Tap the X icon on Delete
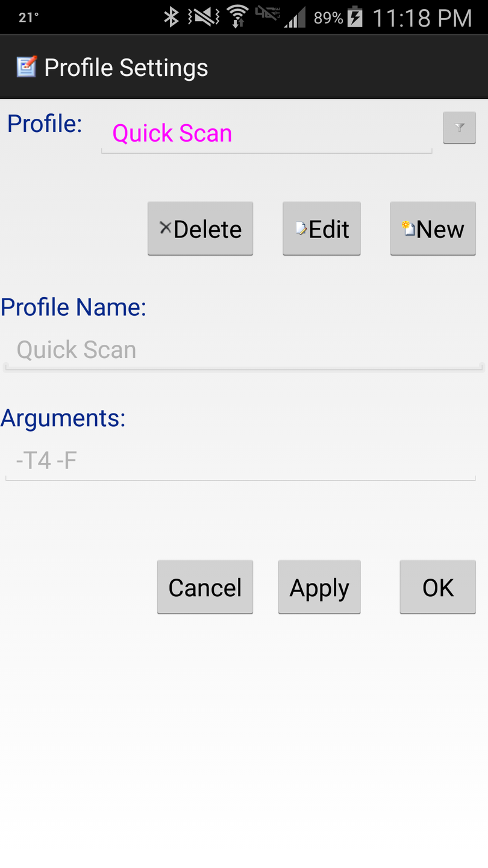This screenshot has height=868, width=488. click(165, 227)
